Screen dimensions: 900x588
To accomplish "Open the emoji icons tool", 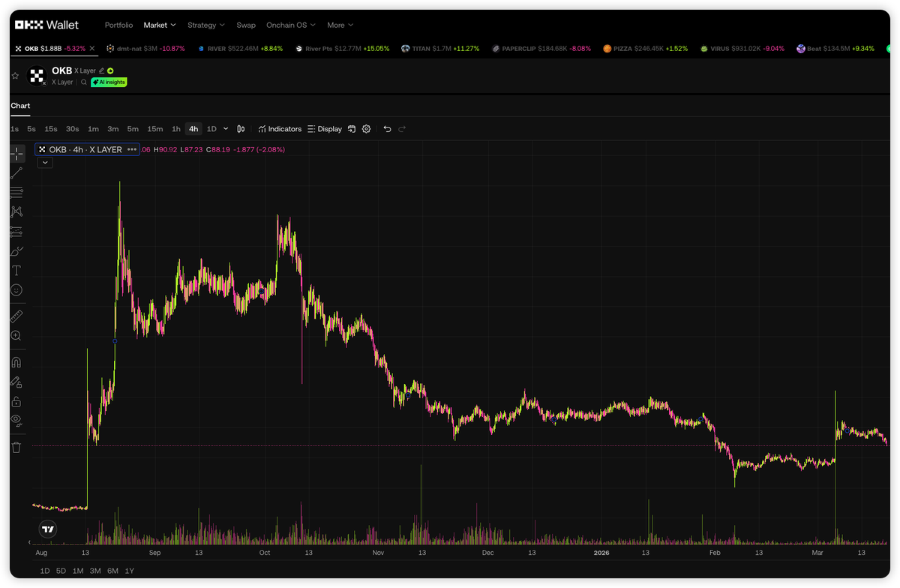I will (16, 290).
